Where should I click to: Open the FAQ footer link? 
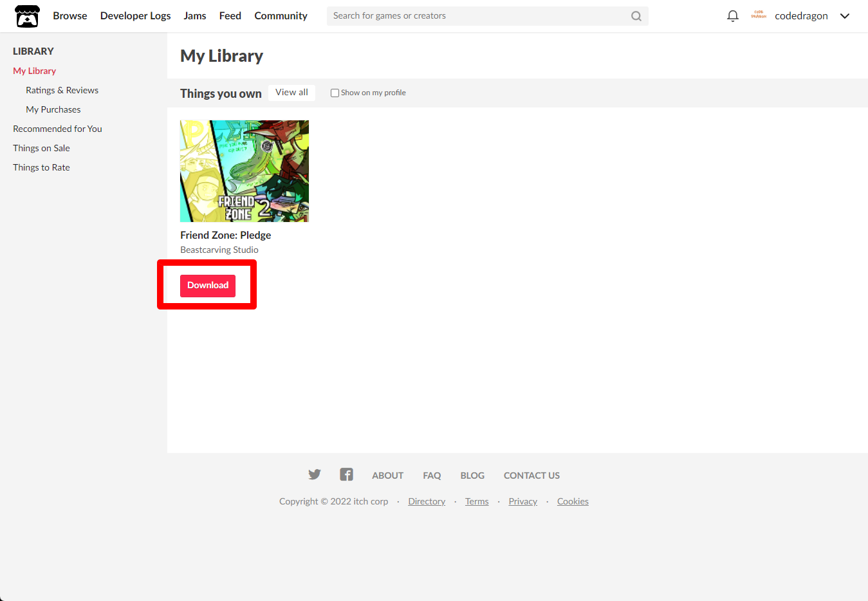[432, 476]
